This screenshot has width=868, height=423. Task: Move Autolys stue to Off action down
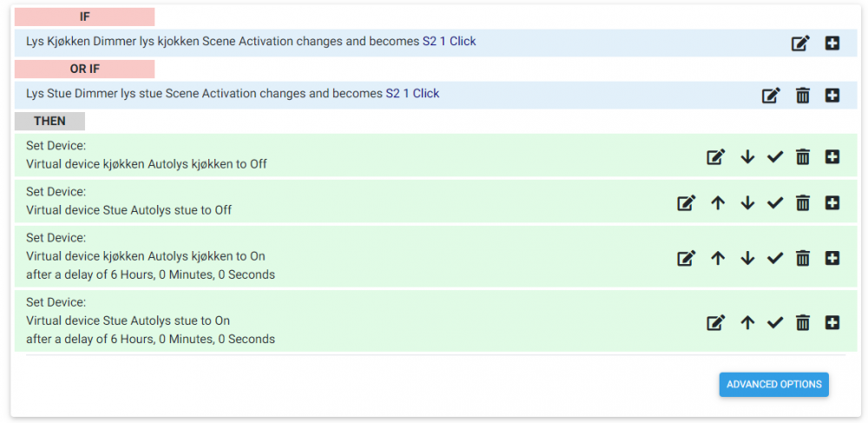(x=747, y=202)
